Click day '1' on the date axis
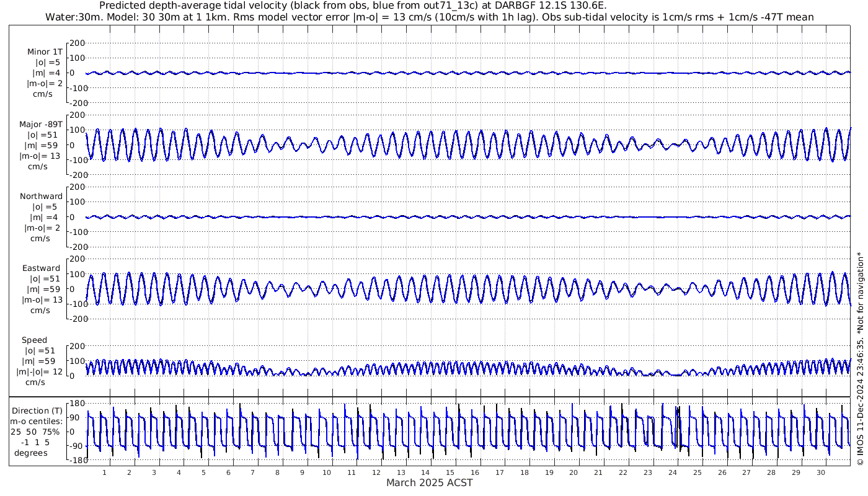The height and width of the screenshot is (496, 868). coord(105,472)
